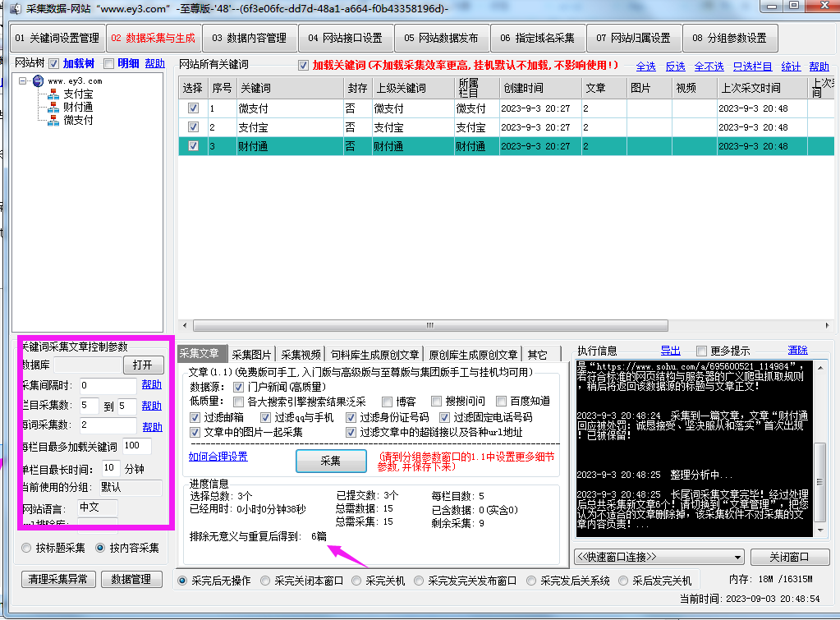Toggle 文章中的图片一起采集 checkbox
Screen dimensions: 840x620
click(x=195, y=433)
